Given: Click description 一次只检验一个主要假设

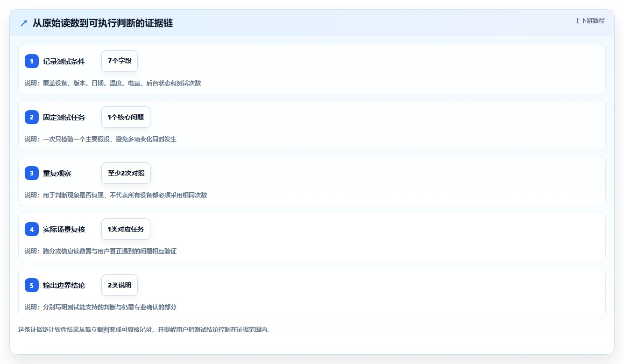Looking at the screenshot, I should coord(100,139).
